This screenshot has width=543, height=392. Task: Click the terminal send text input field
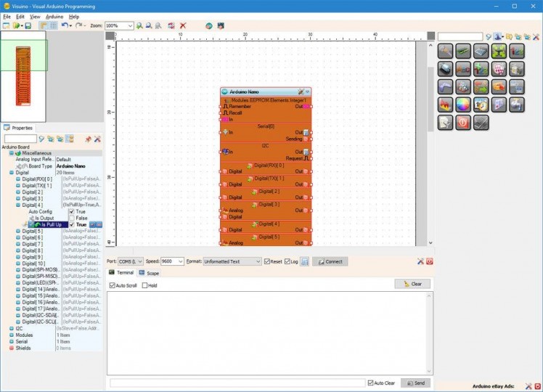pyautogui.click(x=237, y=383)
